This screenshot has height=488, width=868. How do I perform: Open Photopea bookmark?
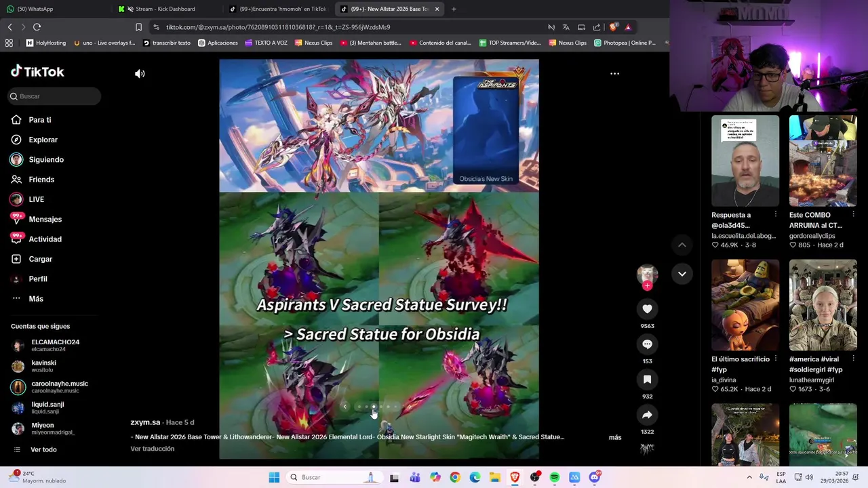625,43
